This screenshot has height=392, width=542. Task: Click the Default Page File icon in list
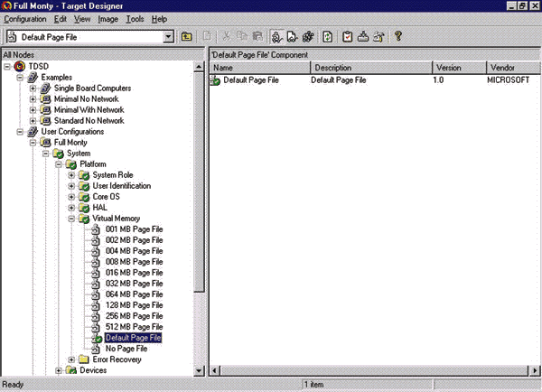click(216, 81)
